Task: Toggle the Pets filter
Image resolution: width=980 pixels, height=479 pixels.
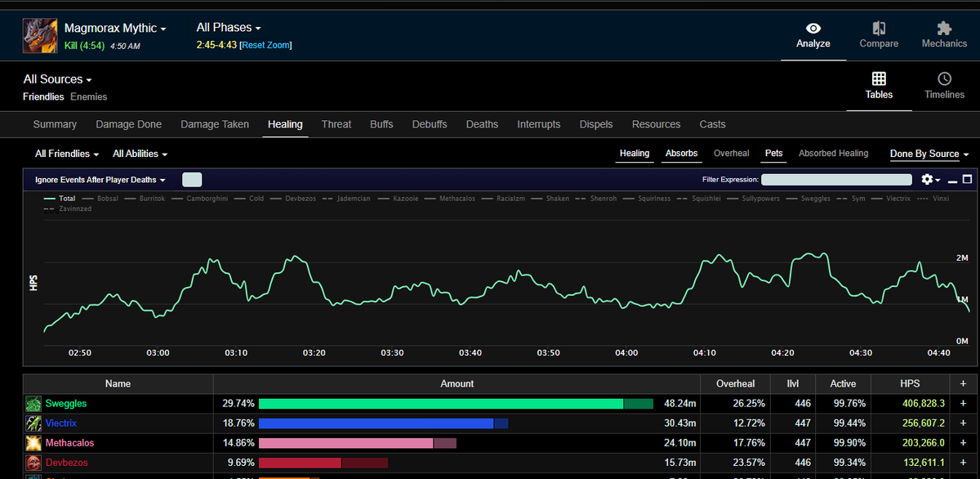Action: click(773, 153)
